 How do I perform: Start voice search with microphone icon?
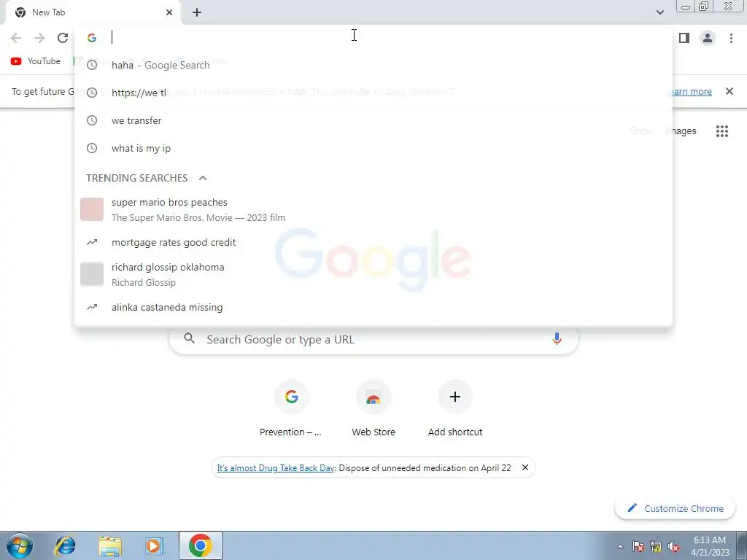pyautogui.click(x=557, y=339)
